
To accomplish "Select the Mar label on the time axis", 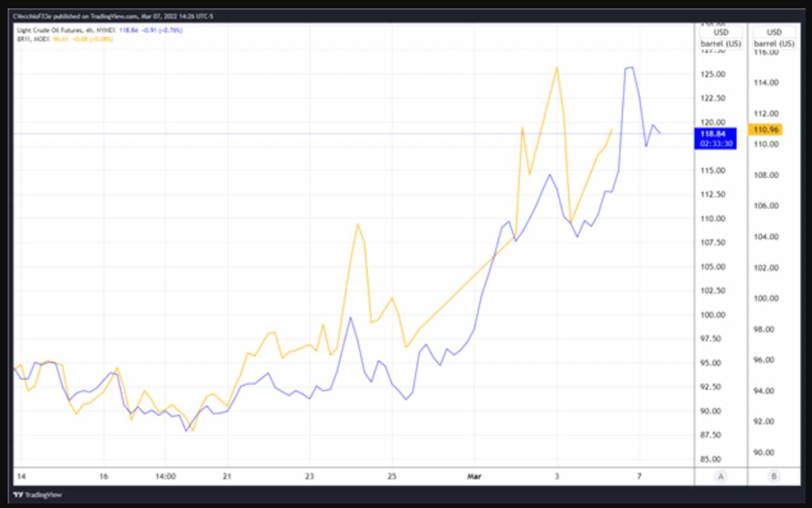I will pos(474,476).
